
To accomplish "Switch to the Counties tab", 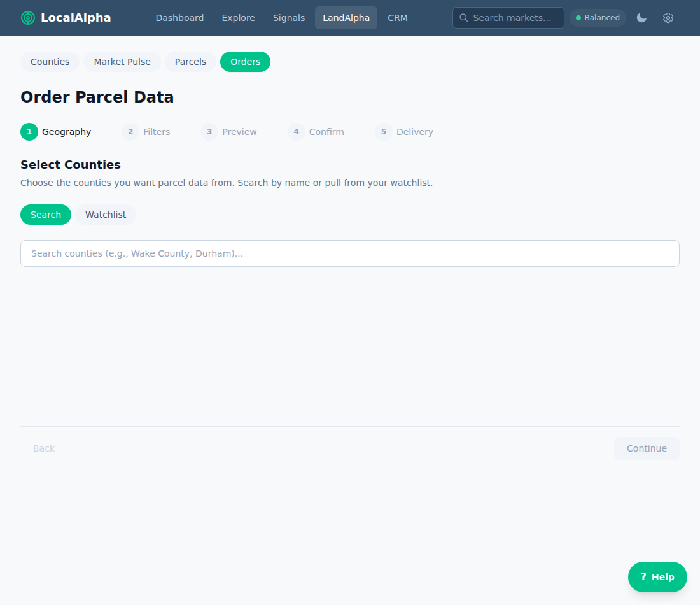I will click(x=50, y=62).
